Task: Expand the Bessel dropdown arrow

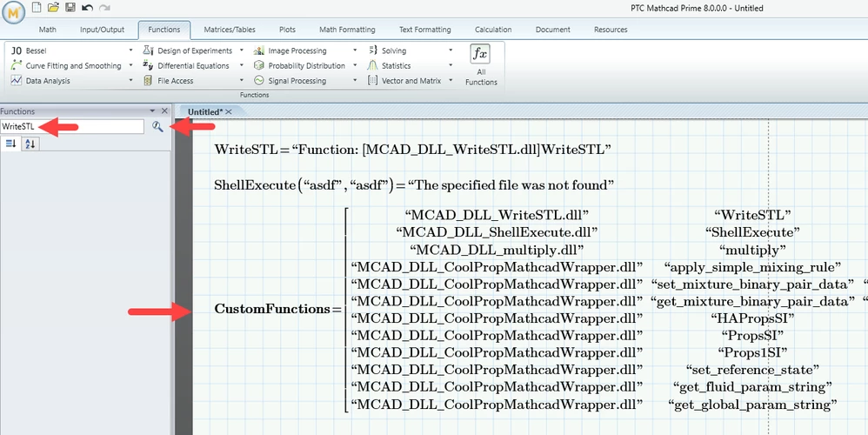Action: point(130,50)
